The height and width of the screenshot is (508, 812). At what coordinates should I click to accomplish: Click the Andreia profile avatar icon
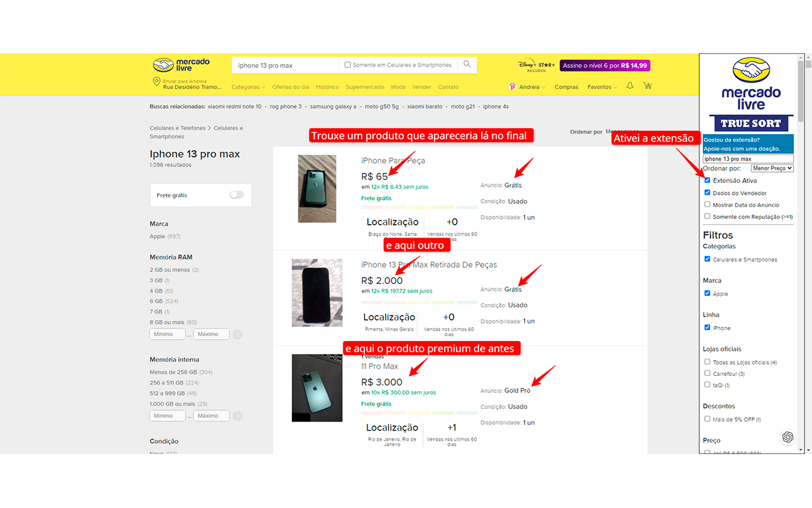(x=513, y=87)
